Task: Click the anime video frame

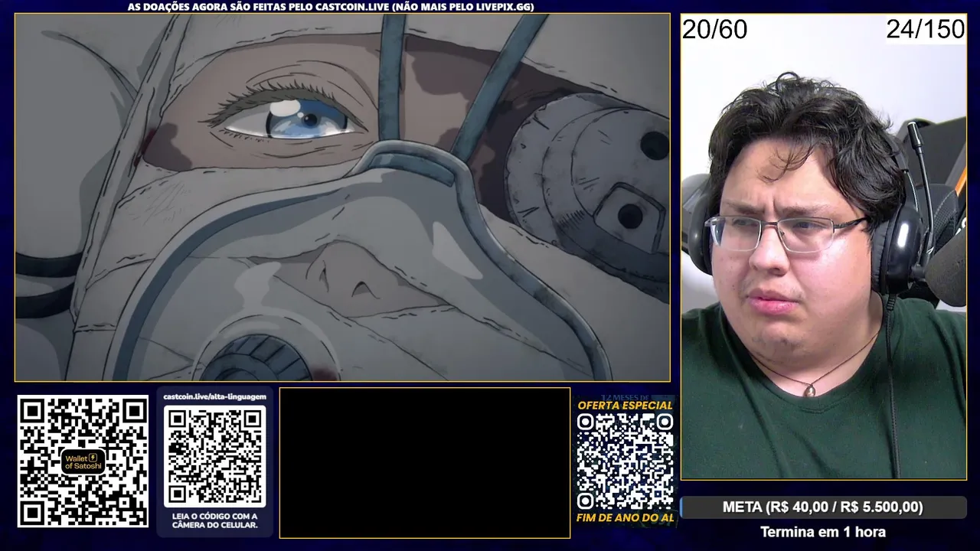Action: tap(342, 197)
